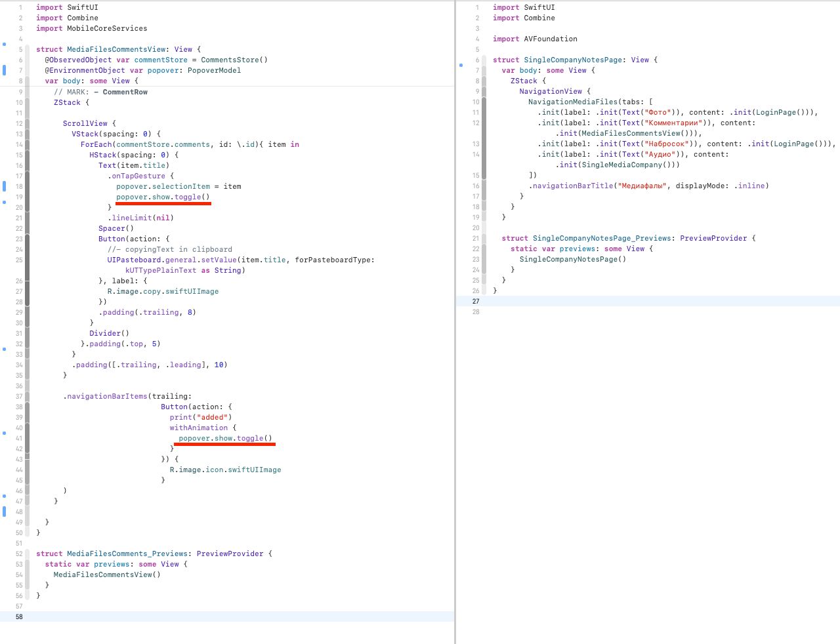This screenshot has width=840, height=644.
Task: Click ".navigationBarItems(trailing:" line
Action: pyautogui.click(x=127, y=396)
